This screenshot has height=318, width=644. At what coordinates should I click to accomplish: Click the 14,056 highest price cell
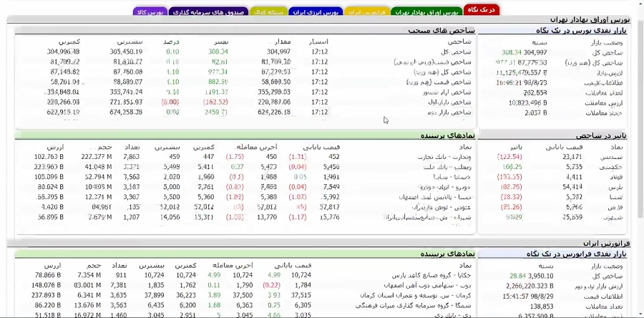[x=171, y=217]
